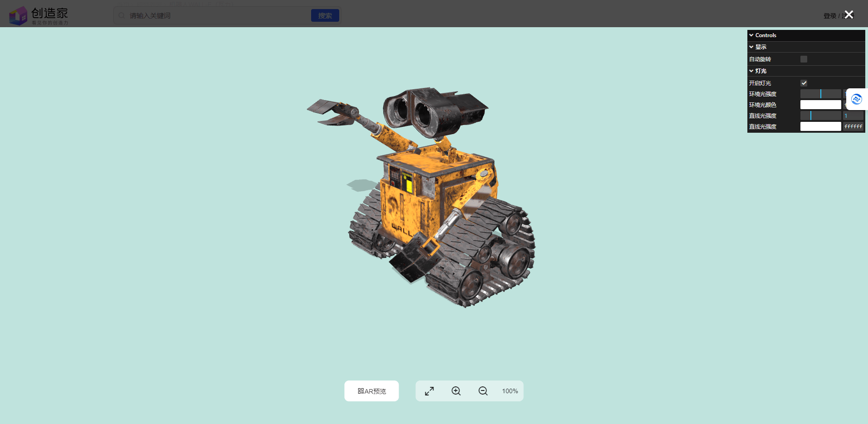Click the 直线光强度 directional light intensity slider

click(820, 116)
